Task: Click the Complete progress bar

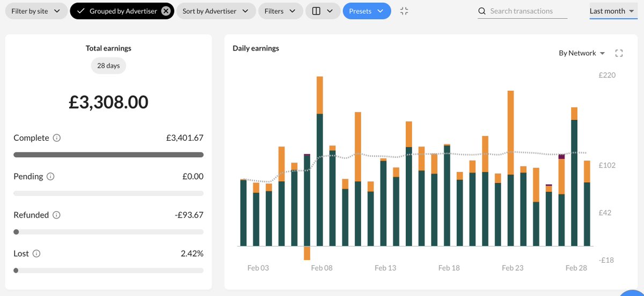Action: (x=108, y=155)
